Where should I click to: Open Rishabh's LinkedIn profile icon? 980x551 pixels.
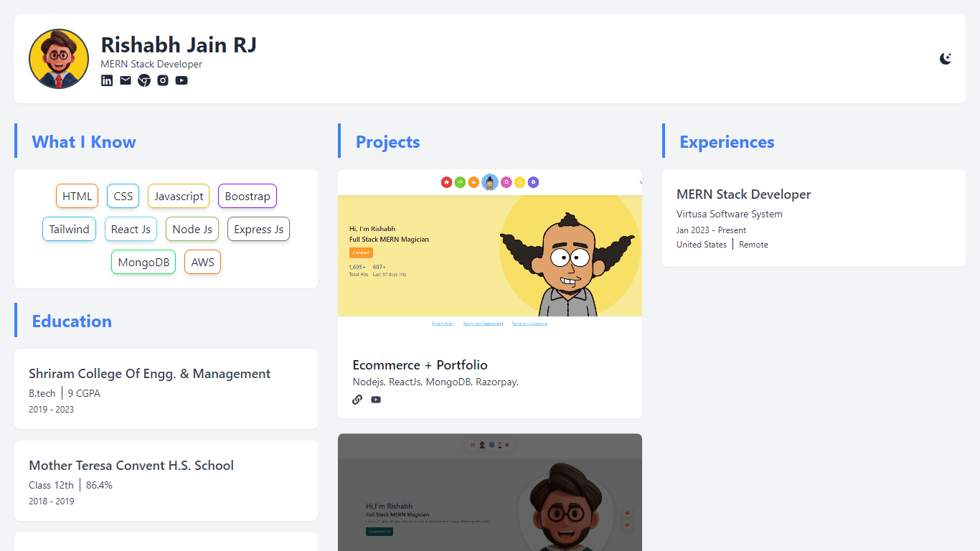(x=106, y=80)
